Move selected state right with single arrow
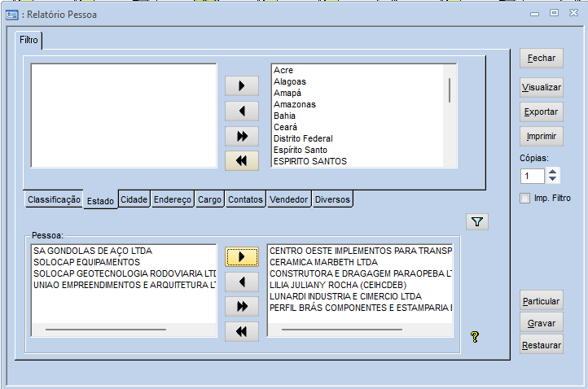Viewport: 588px width, 389px height. (242, 85)
